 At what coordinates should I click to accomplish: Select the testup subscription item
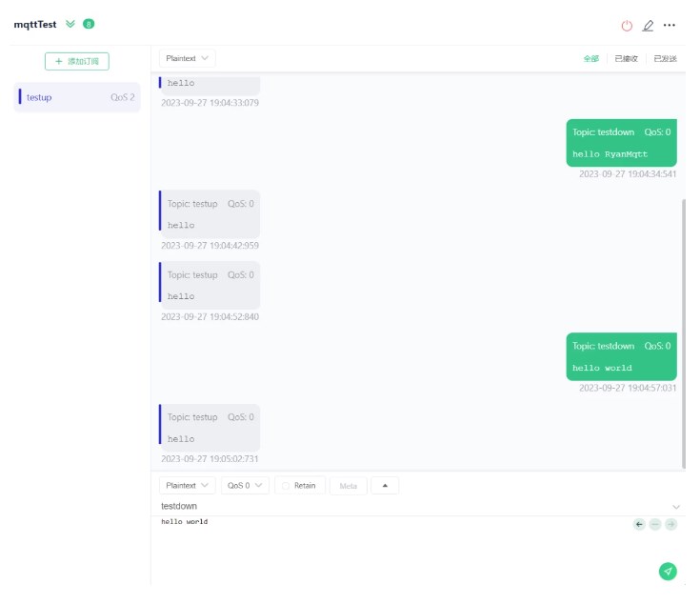[77, 97]
